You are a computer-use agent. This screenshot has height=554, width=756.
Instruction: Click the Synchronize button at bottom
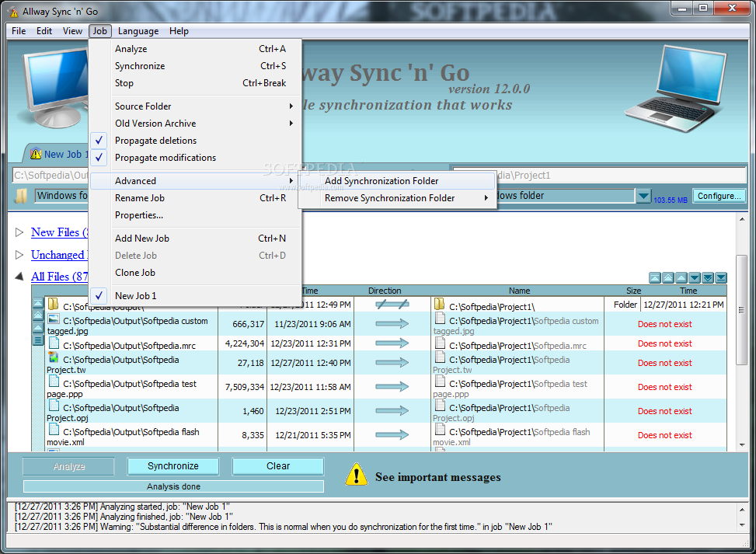(173, 466)
